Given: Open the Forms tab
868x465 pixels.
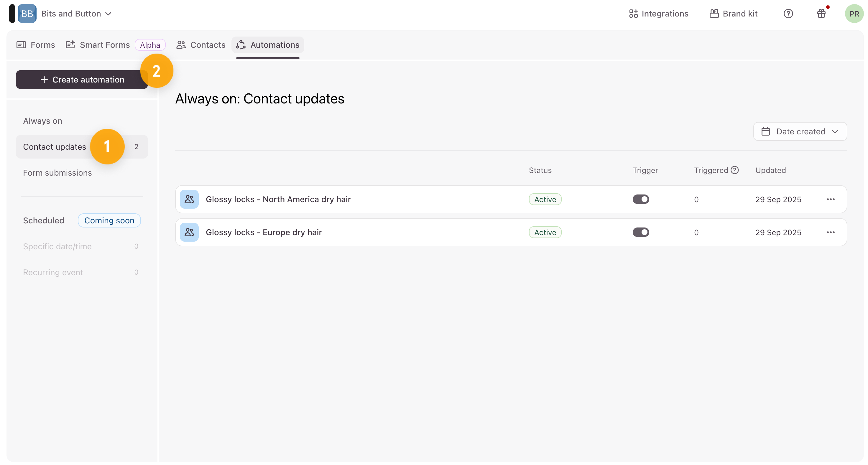Looking at the screenshot, I should click(36, 45).
